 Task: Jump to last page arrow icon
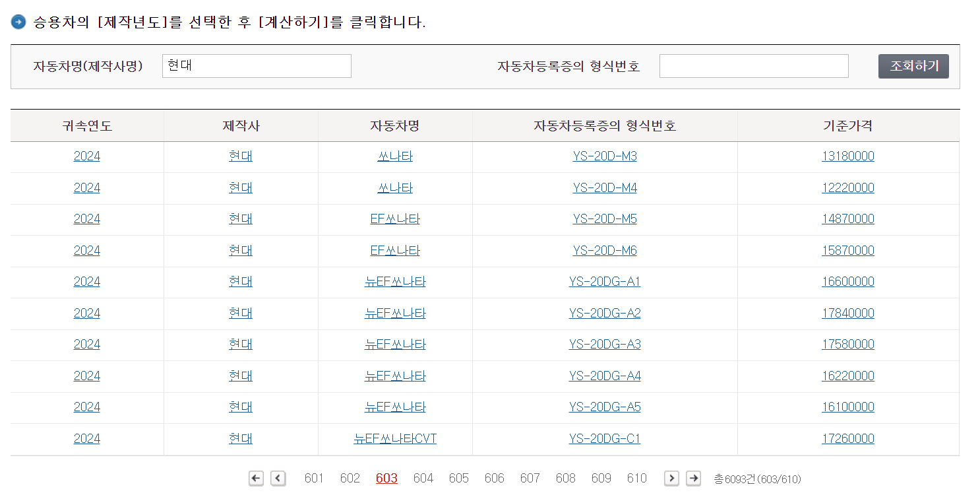[693, 479]
